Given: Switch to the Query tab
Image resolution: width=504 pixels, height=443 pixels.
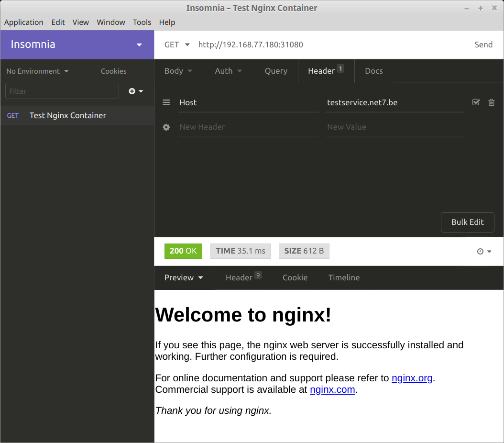Looking at the screenshot, I should click(276, 71).
